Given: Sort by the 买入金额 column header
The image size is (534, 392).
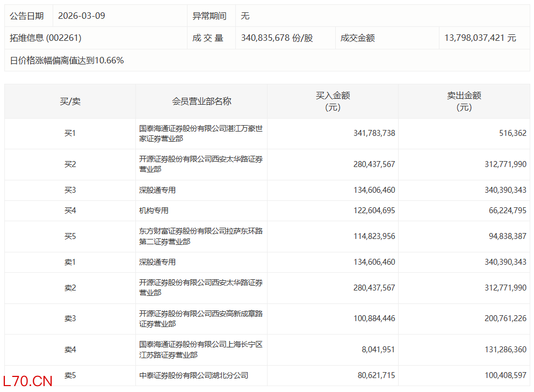Looking at the screenshot, I should tap(333, 101).
